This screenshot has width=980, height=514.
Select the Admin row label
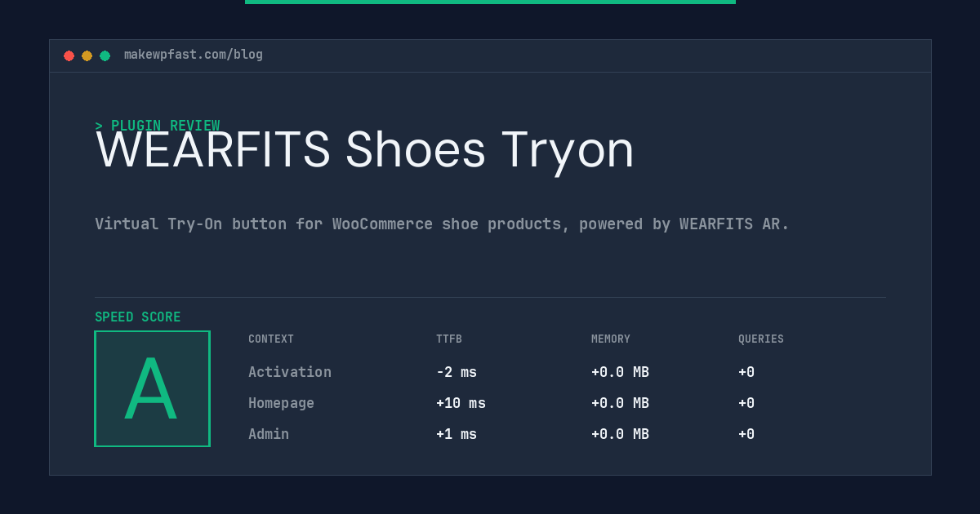pyautogui.click(x=269, y=434)
